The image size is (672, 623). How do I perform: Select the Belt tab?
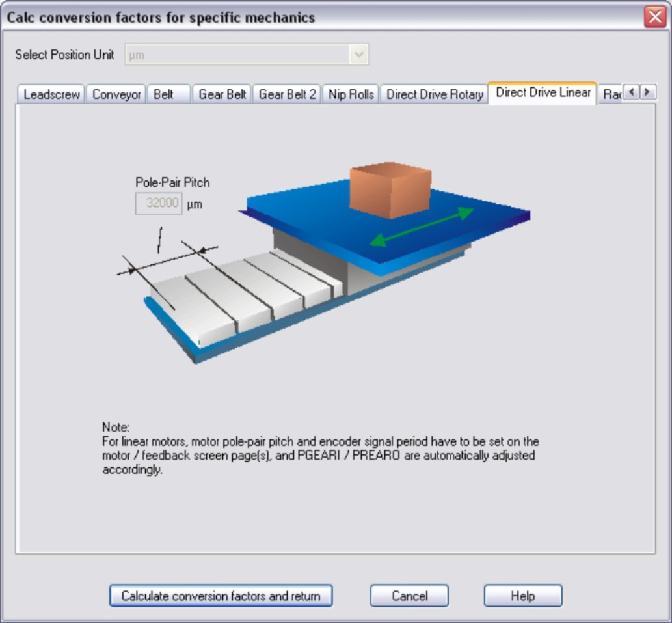tap(164, 94)
